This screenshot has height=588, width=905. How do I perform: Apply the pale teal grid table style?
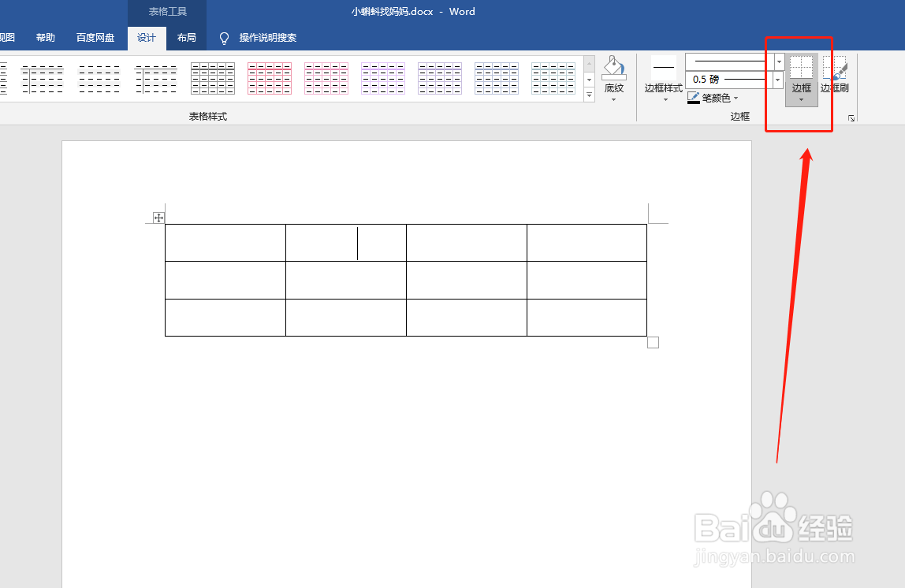tap(553, 79)
